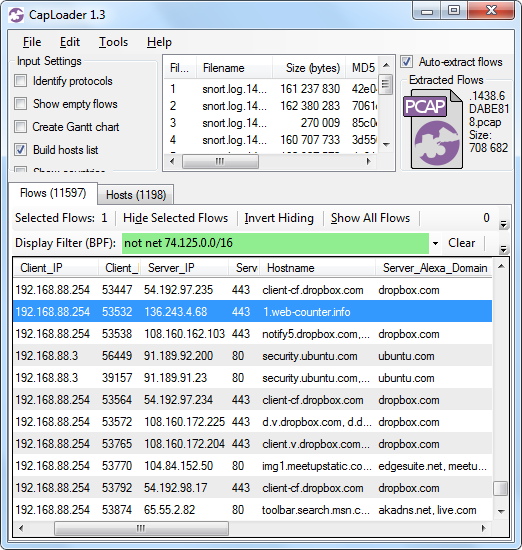Click the Fil... column header
Image resolution: width=522 pixels, height=550 pixels.
(x=180, y=68)
